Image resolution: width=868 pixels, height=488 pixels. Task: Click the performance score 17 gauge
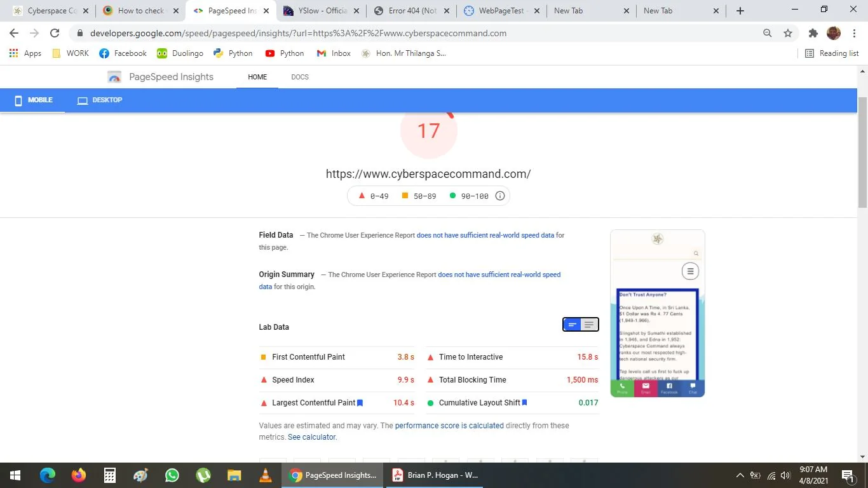point(429,131)
